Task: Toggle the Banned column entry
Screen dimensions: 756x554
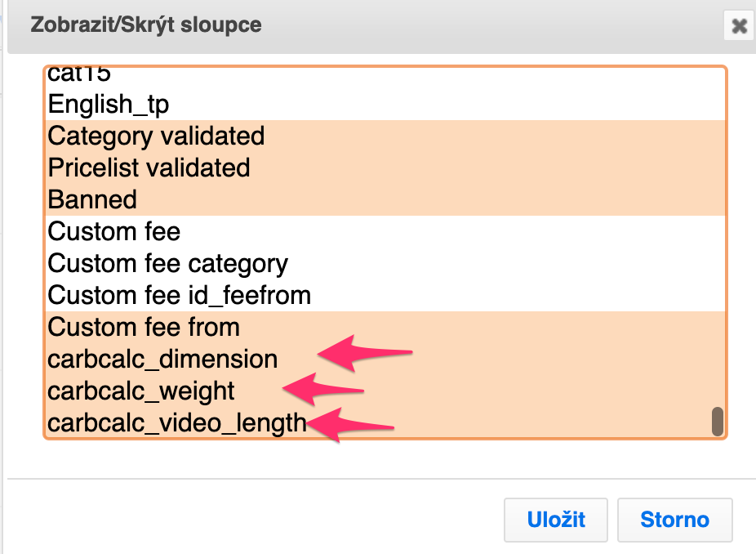Action: [92, 199]
